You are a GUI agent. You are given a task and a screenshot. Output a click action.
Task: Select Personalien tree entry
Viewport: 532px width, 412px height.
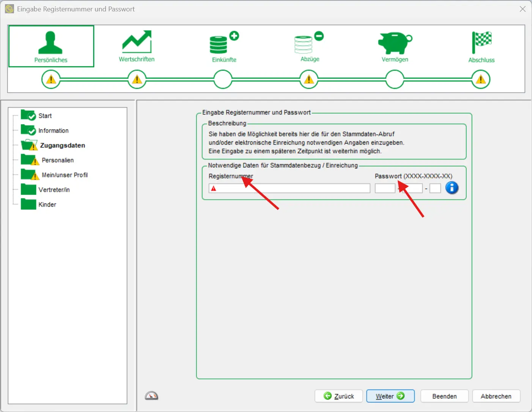(x=57, y=160)
